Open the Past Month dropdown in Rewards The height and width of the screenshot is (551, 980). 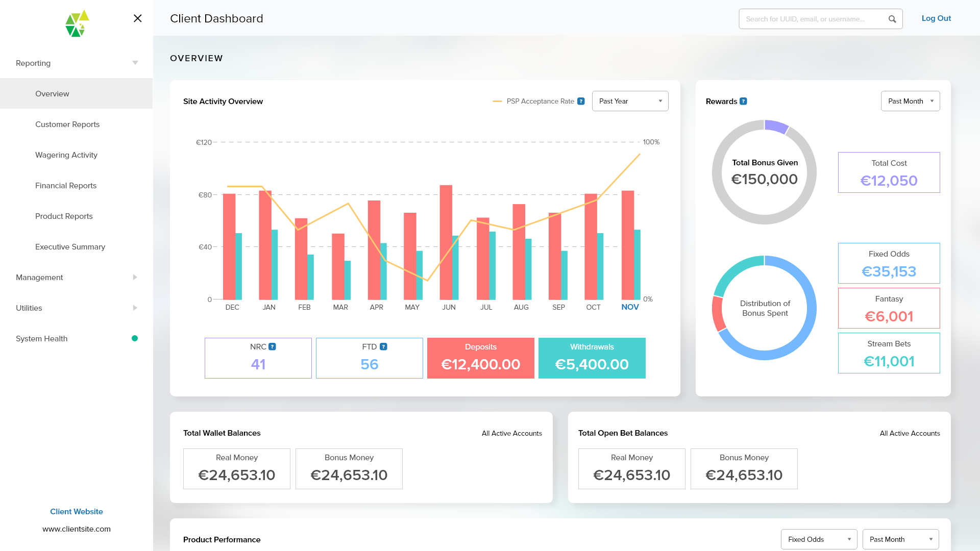(x=911, y=101)
